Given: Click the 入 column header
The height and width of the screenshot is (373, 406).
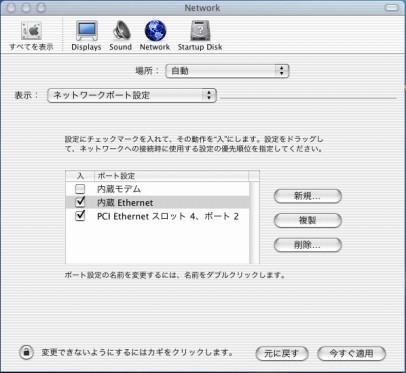Looking at the screenshot, I should pyautogui.click(x=80, y=176).
